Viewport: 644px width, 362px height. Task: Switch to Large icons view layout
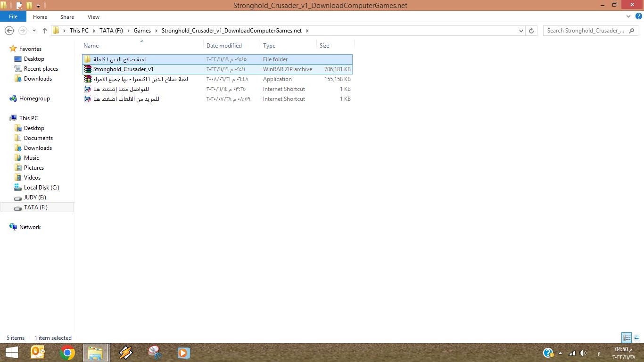[x=636, y=338]
